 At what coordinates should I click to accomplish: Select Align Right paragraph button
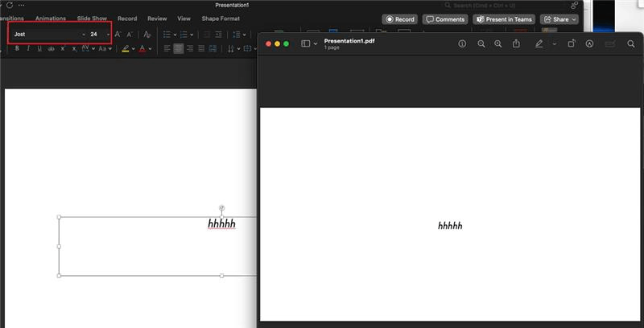[x=190, y=49]
